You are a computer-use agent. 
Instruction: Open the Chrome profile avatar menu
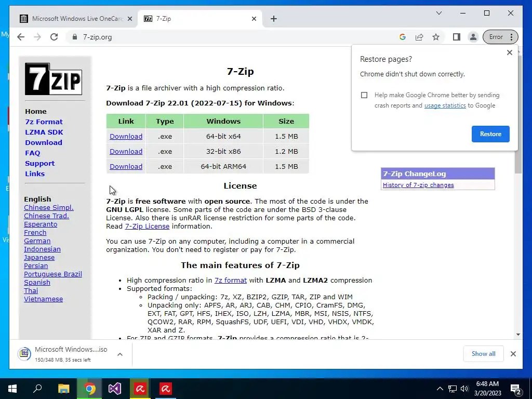[x=473, y=37]
